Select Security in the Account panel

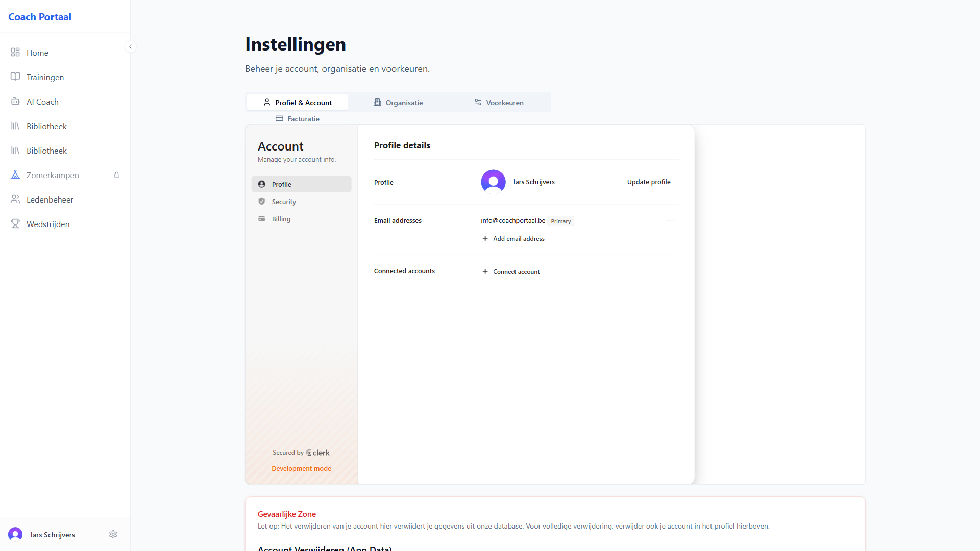pyautogui.click(x=284, y=202)
